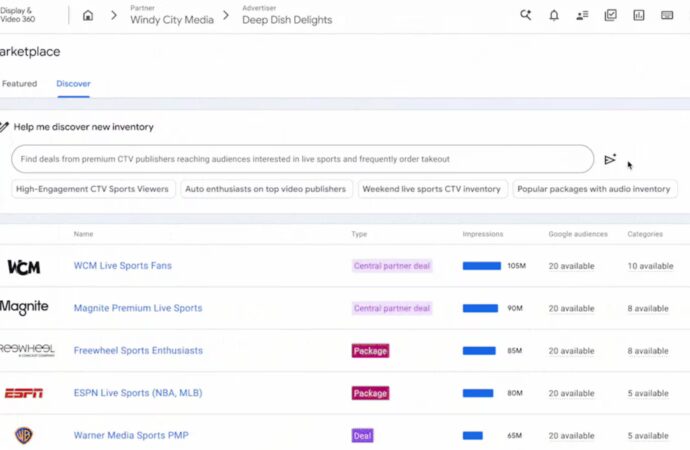Open the sparkle search icon in header
Viewport: 690px width, 450px height.
click(x=525, y=15)
